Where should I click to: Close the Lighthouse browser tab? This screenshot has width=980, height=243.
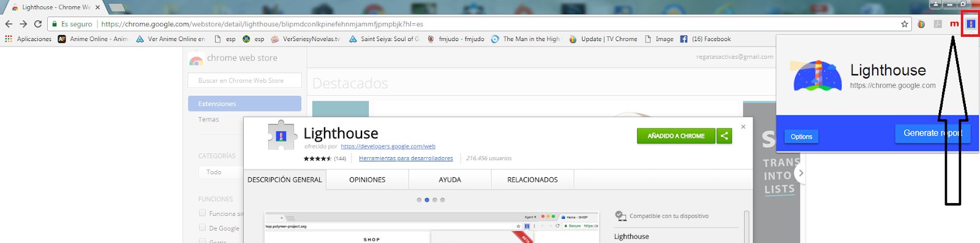[x=98, y=7]
